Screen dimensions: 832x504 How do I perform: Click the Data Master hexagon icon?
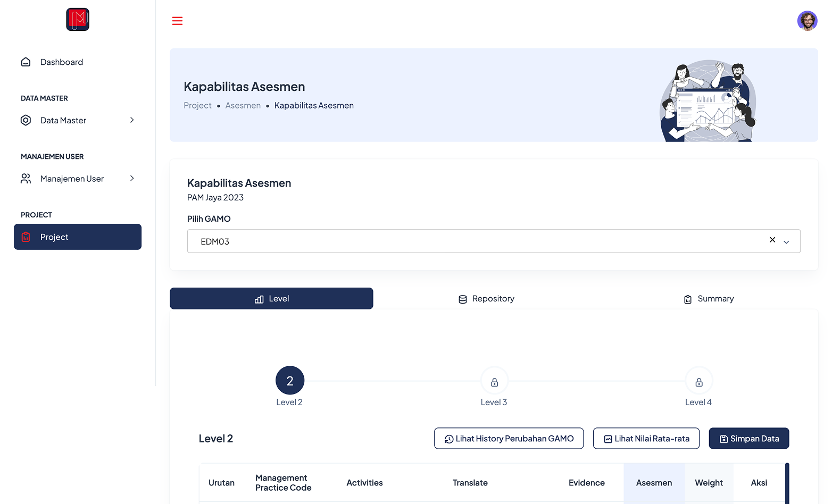26,120
